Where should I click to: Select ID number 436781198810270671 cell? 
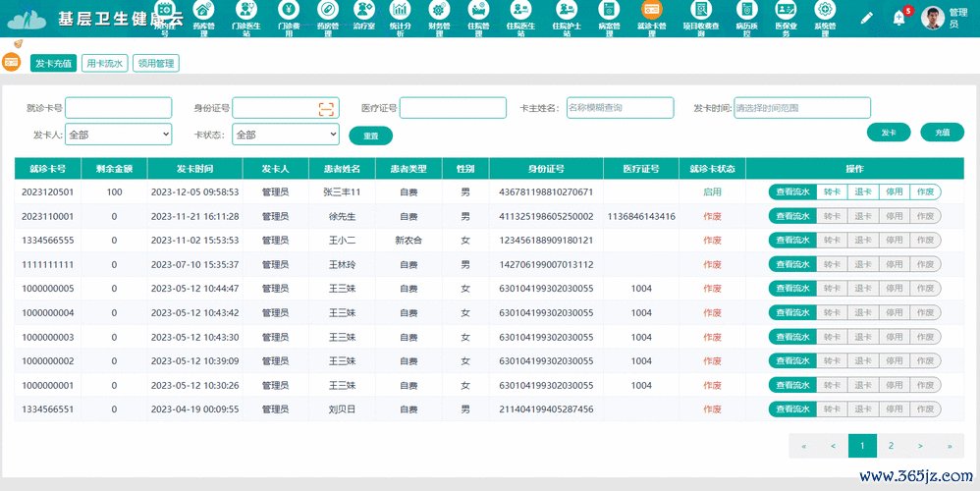[x=546, y=191]
